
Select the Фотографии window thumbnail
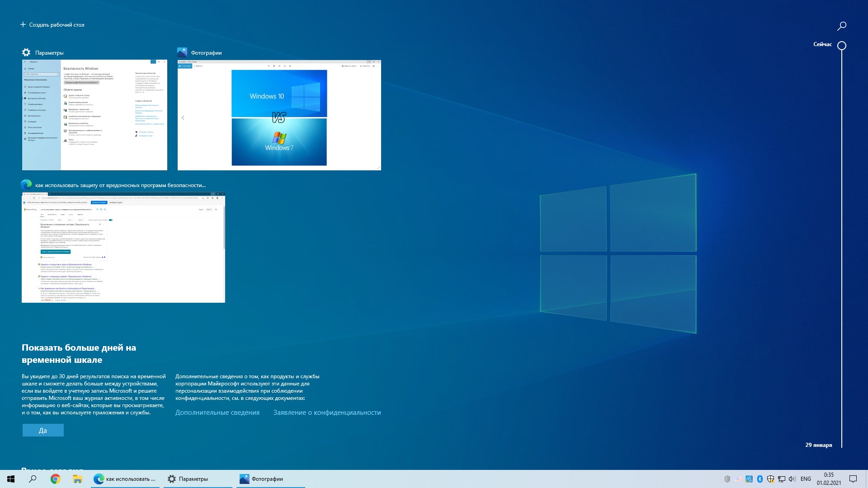pos(279,115)
